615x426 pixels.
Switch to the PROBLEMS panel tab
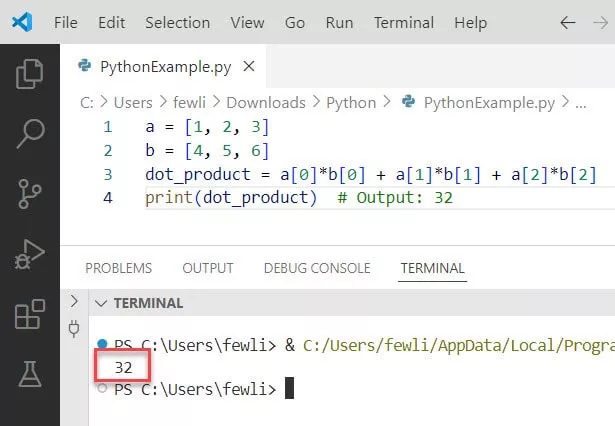click(118, 268)
